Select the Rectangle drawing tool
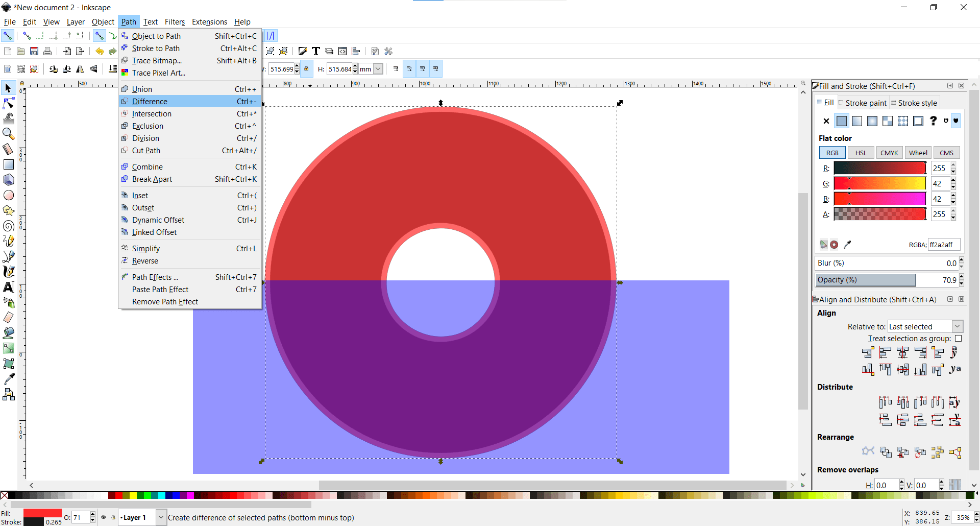Screen dimensions: 980x526 pyautogui.click(x=9, y=164)
